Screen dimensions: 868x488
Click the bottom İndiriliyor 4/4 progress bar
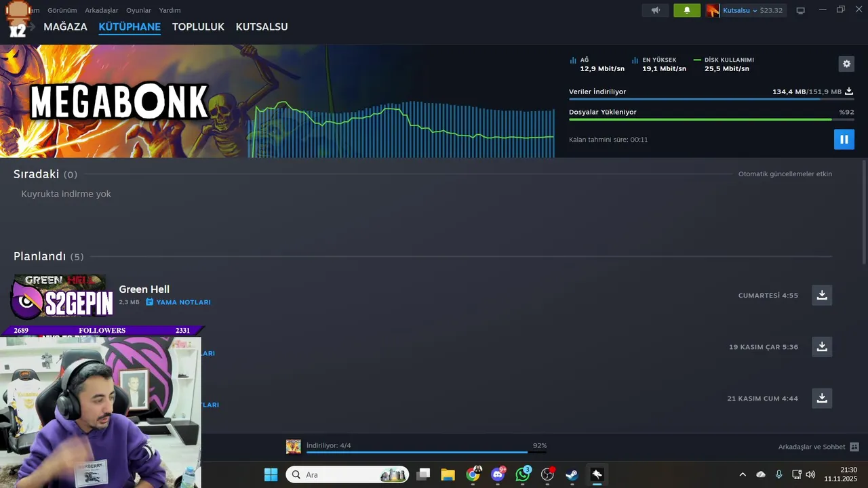click(x=426, y=452)
